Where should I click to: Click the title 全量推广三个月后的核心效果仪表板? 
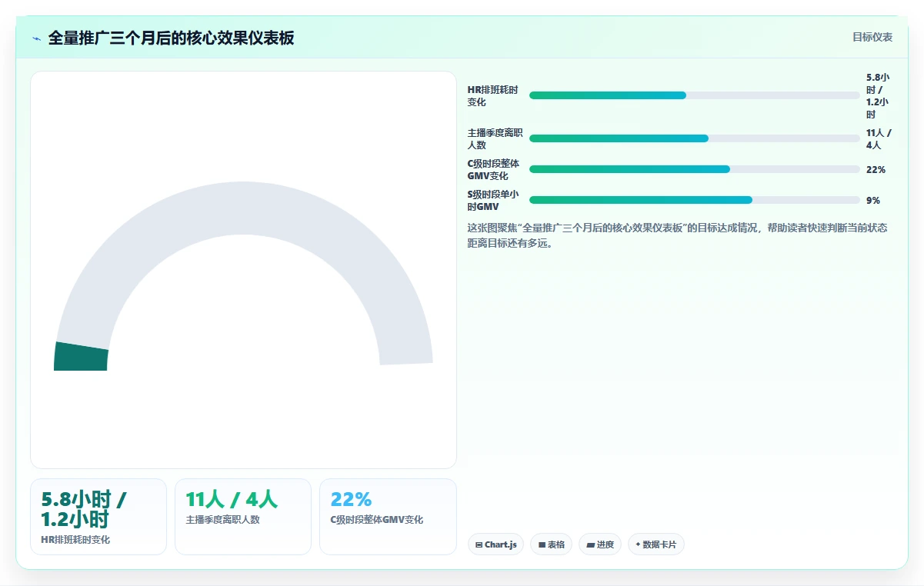(171, 38)
